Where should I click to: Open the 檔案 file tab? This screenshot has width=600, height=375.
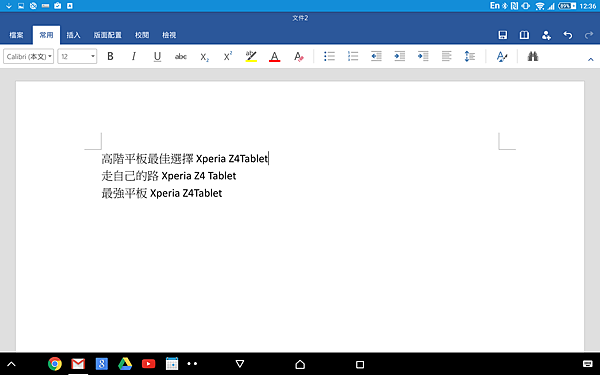[16, 35]
